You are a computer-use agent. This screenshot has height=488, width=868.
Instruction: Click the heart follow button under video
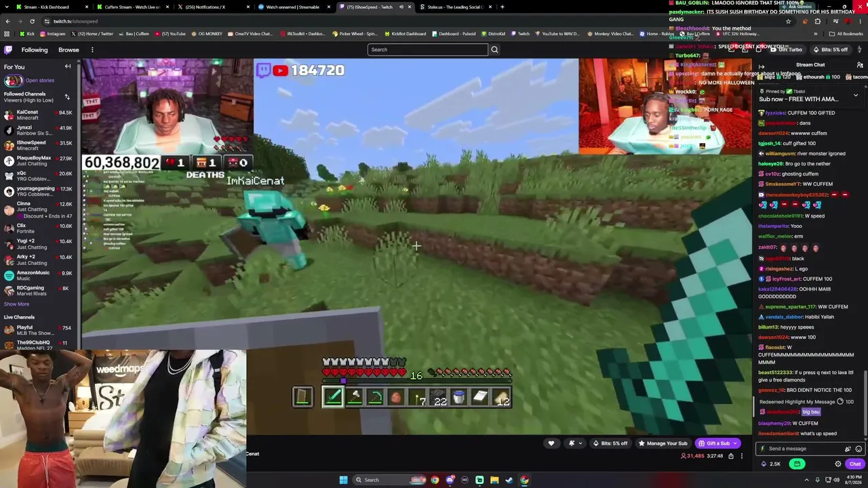pyautogui.click(x=551, y=443)
